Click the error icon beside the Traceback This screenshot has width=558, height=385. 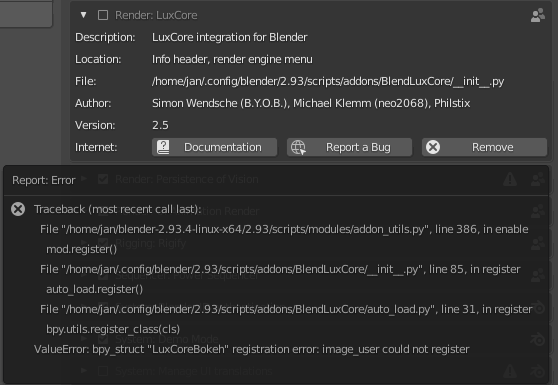tap(18, 209)
